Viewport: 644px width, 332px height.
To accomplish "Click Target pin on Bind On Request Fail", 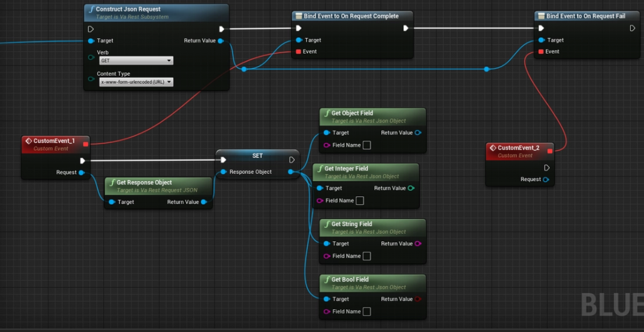I will click(541, 40).
